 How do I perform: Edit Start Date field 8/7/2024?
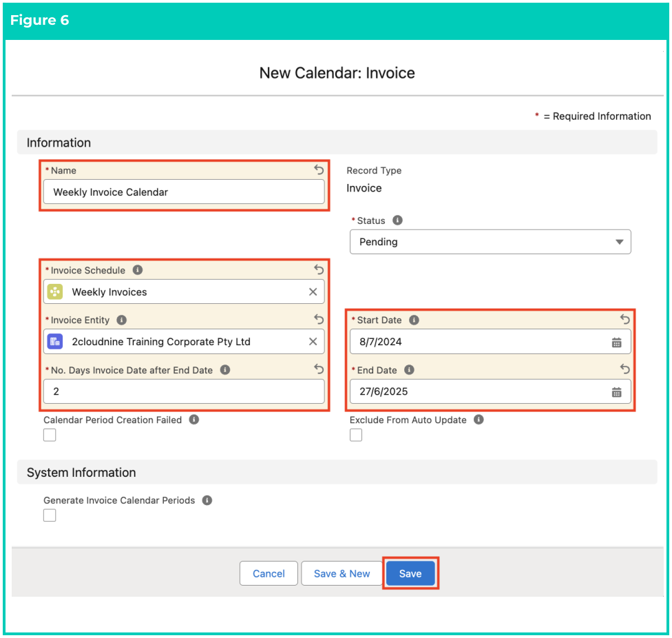(490, 342)
